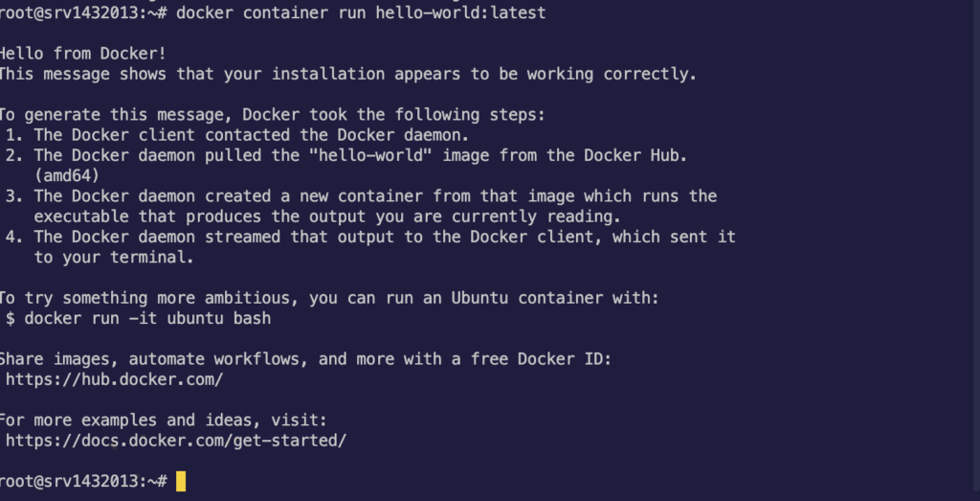Click the "To try something more ambitious" line
Image resolution: width=980 pixels, height=501 pixels.
(x=328, y=298)
